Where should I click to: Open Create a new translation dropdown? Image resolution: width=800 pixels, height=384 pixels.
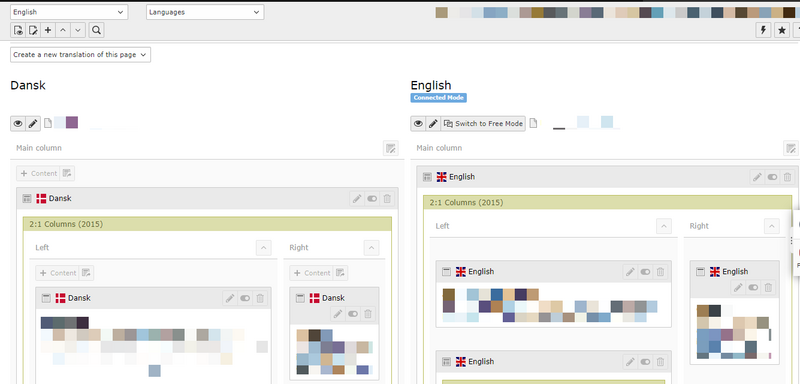pos(81,55)
